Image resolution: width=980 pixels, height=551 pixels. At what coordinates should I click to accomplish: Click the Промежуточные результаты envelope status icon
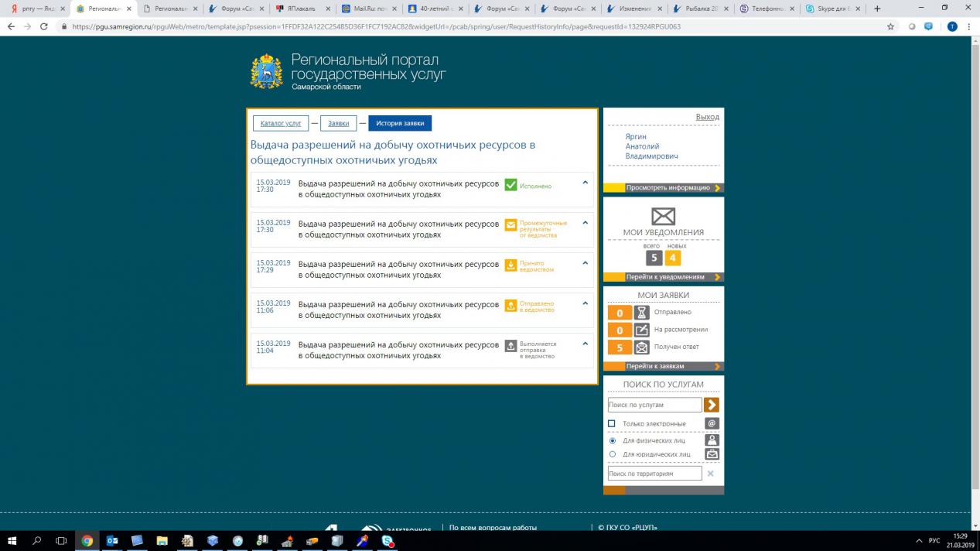click(x=510, y=225)
